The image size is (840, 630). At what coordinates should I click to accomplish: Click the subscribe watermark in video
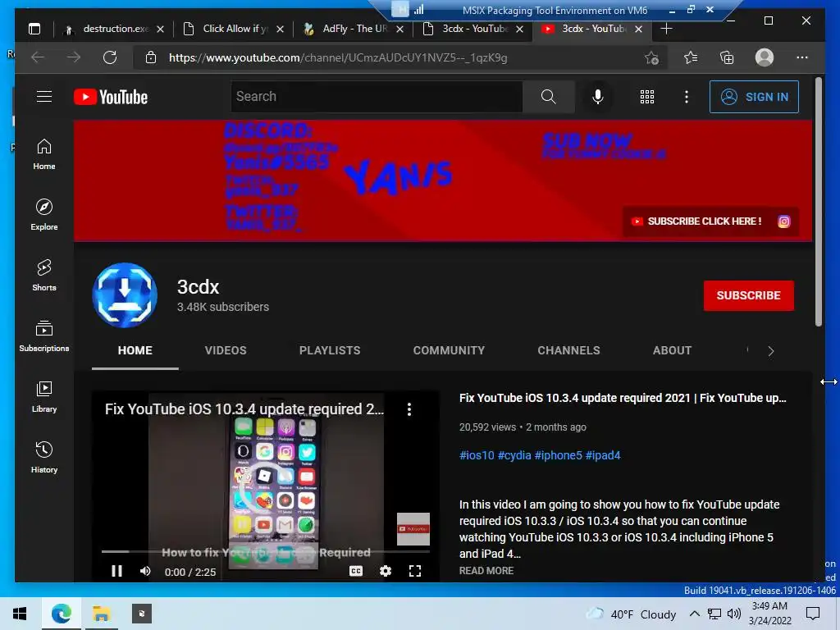coord(413,529)
